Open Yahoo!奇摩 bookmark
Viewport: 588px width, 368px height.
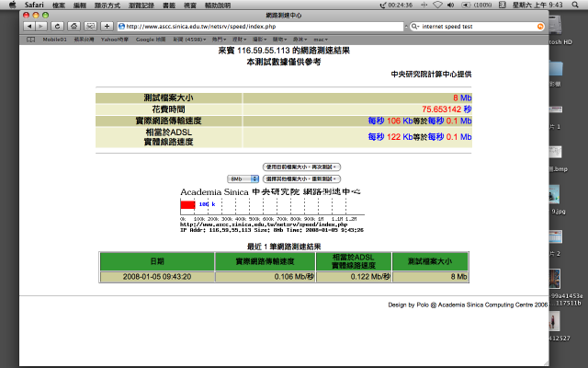click(115, 40)
